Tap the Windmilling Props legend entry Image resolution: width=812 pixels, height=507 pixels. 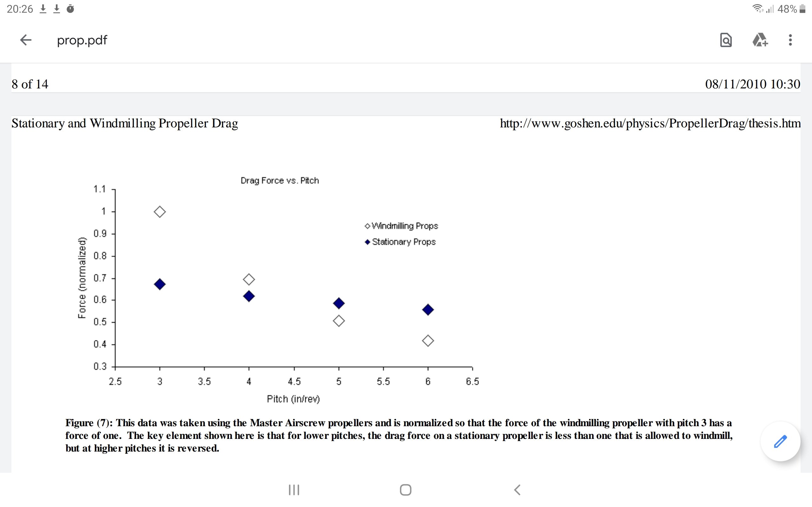(x=402, y=226)
